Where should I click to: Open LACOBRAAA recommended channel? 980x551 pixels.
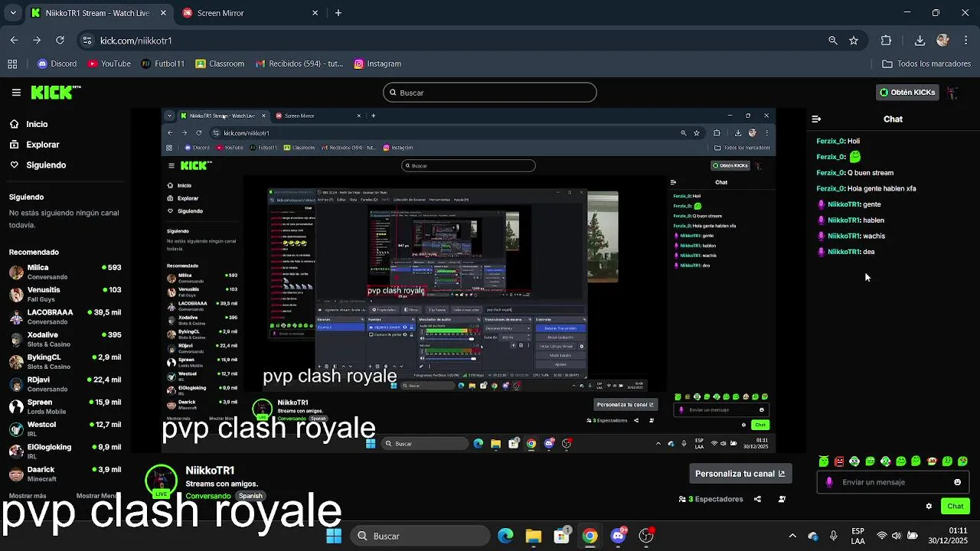[65, 317]
